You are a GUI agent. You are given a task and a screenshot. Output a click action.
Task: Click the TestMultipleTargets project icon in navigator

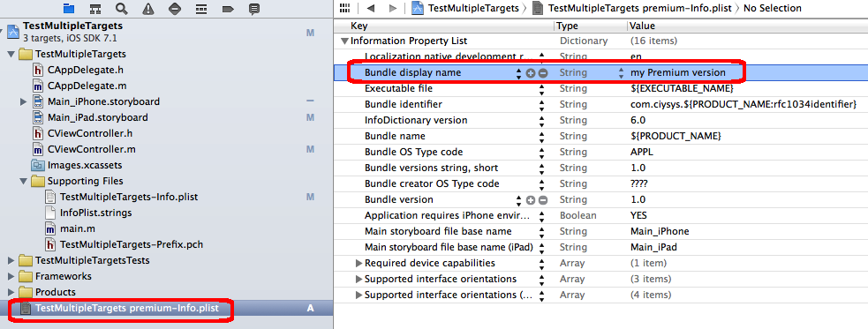[x=12, y=32]
